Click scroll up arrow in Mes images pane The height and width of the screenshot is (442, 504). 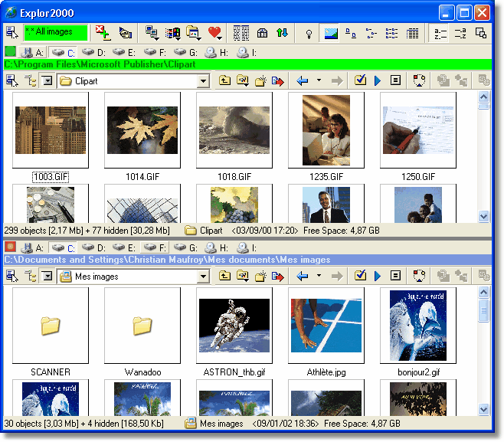[x=484, y=292]
